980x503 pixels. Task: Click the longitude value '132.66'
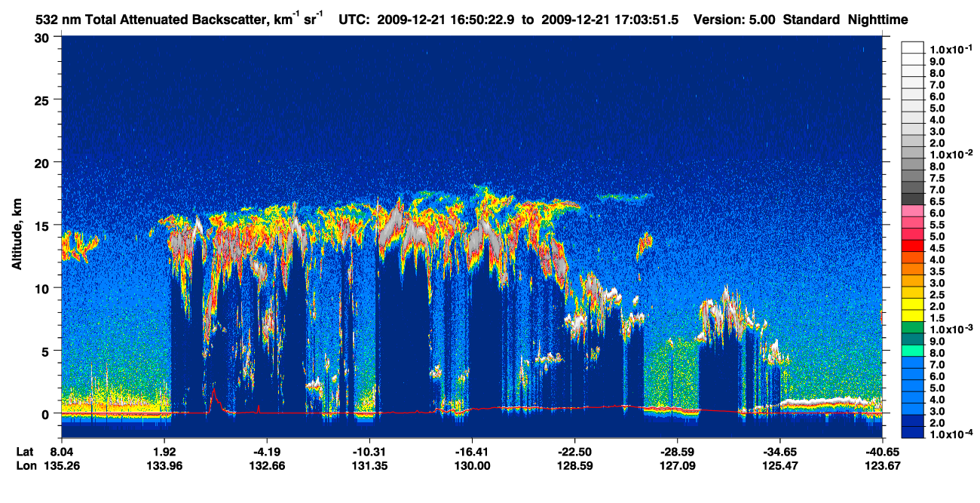265,465
